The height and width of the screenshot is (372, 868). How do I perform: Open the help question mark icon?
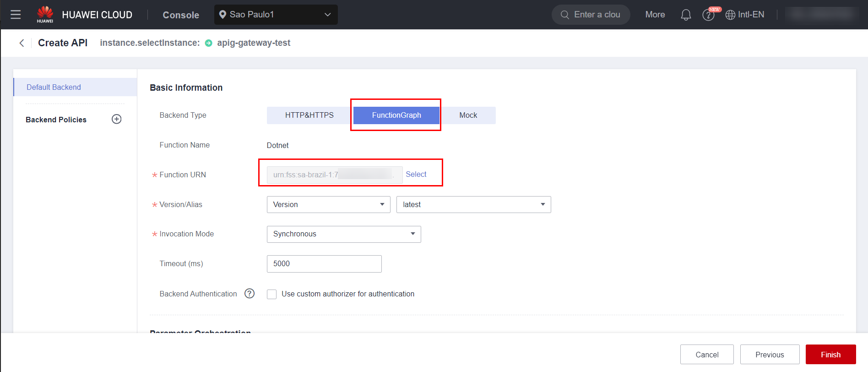(708, 15)
